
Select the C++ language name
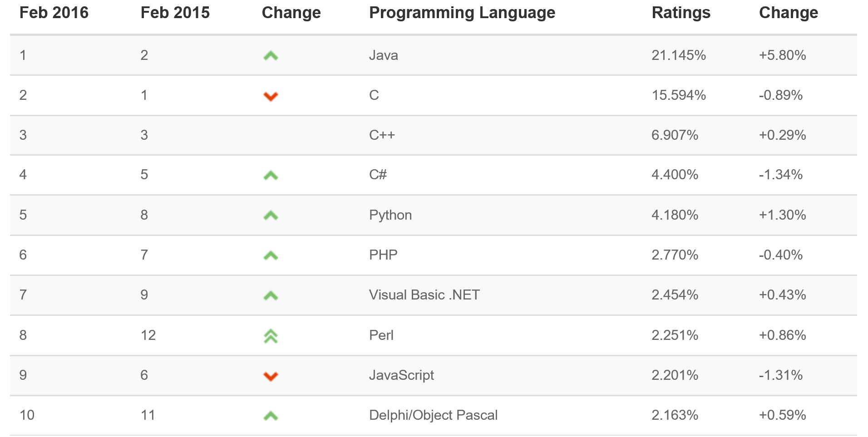pos(382,135)
